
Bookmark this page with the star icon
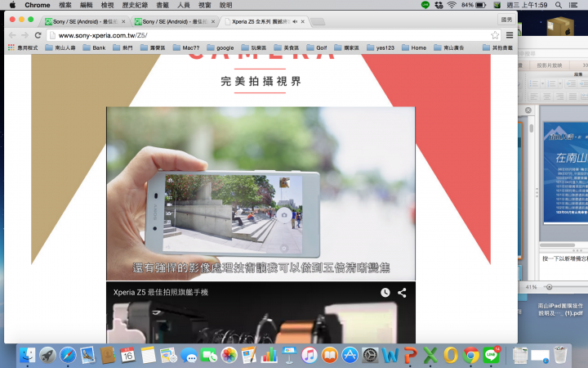(x=495, y=35)
